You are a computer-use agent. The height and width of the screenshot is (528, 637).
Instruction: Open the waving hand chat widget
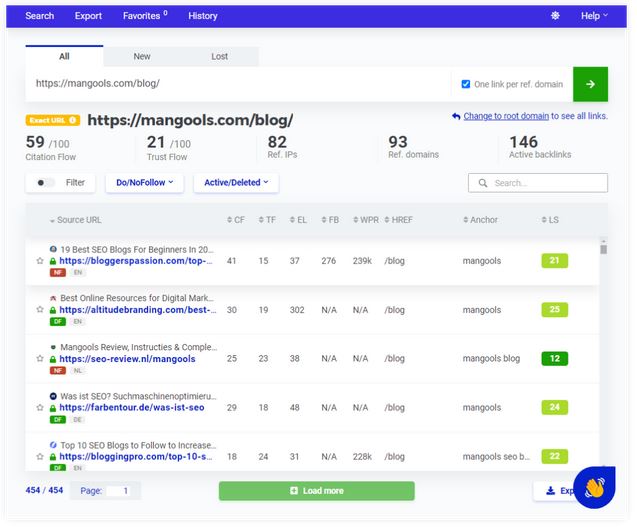click(x=594, y=487)
